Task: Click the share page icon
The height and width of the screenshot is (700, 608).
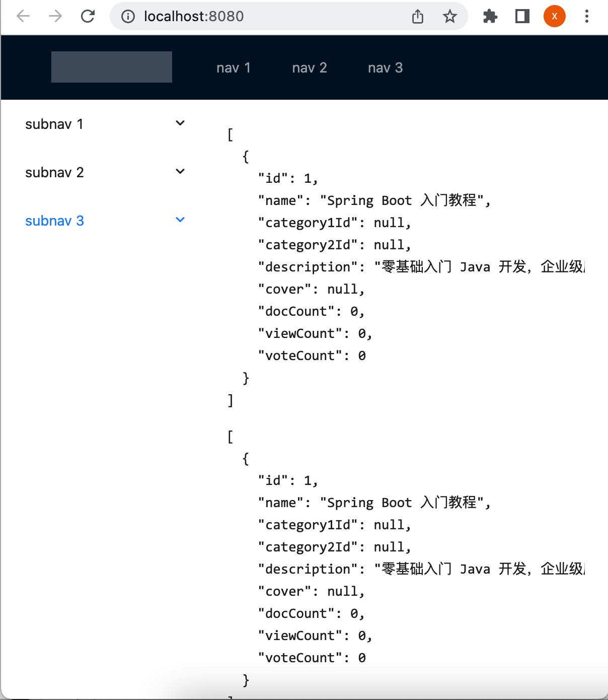Action: (418, 17)
